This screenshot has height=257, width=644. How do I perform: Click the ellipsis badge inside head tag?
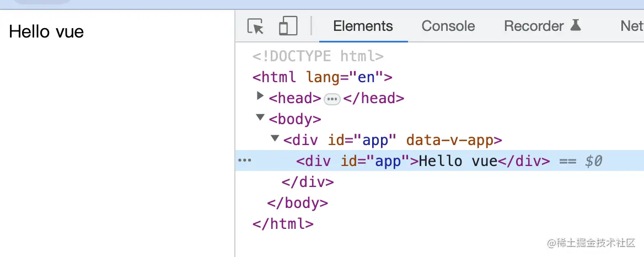pyautogui.click(x=332, y=99)
